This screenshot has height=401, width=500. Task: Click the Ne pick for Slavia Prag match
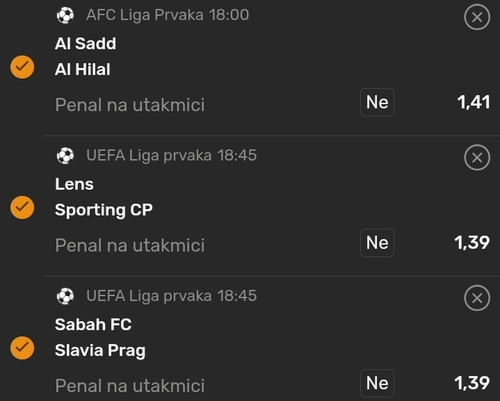click(377, 383)
